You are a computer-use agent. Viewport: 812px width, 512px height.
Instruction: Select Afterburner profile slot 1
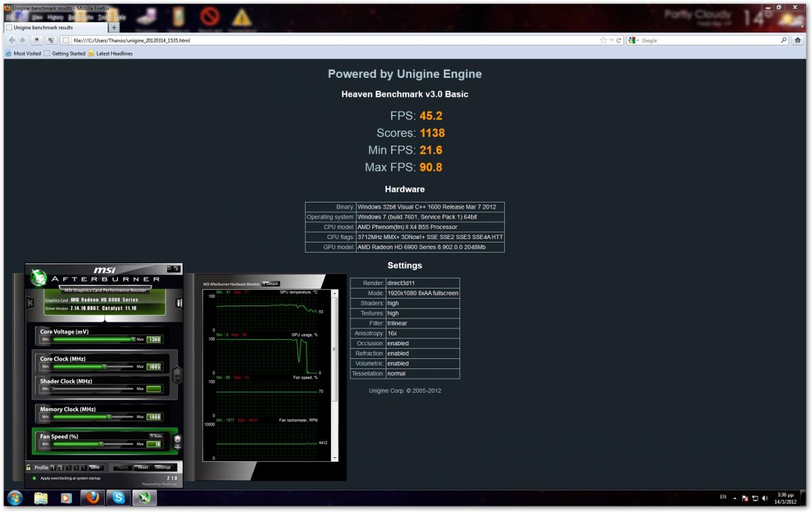(x=53, y=467)
